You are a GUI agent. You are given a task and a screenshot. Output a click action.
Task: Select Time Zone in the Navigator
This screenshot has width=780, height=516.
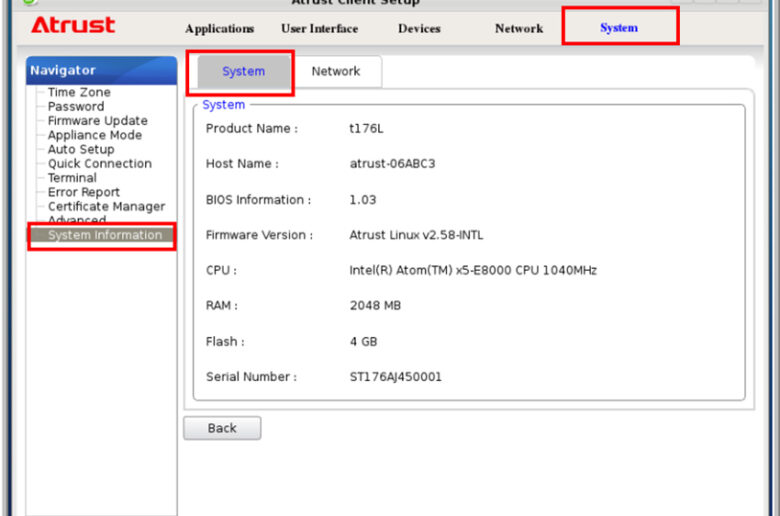[x=79, y=92]
